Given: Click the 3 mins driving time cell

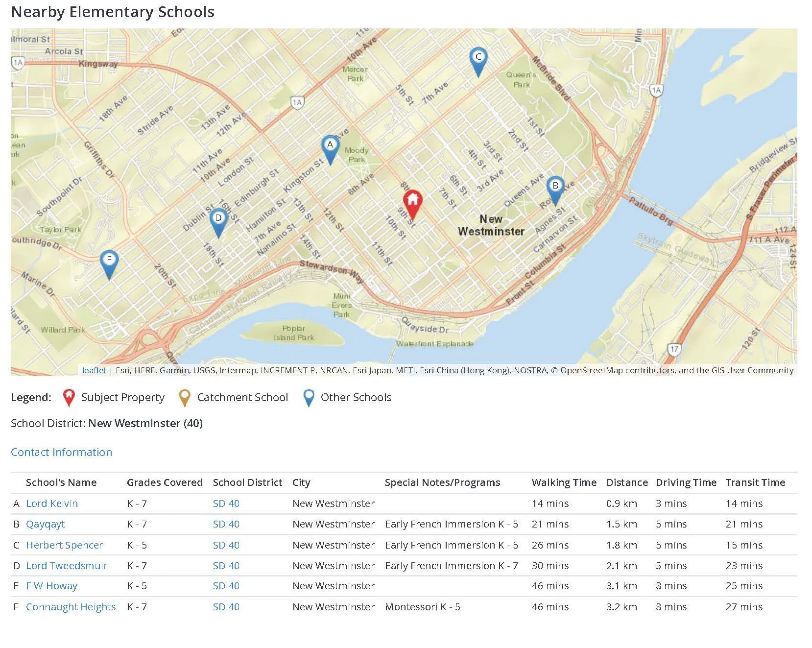Looking at the screenshot, I should (671, 504).
